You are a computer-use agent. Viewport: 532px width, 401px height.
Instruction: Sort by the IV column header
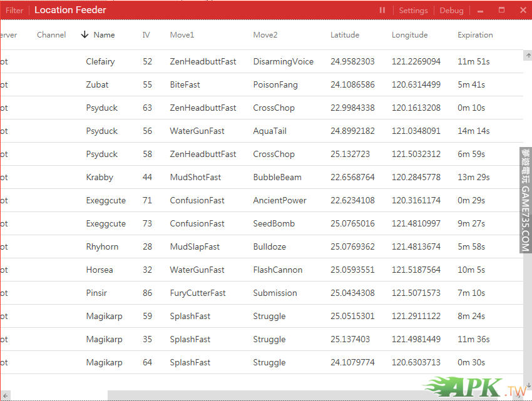pyautogui.click(x=146, y=34)
